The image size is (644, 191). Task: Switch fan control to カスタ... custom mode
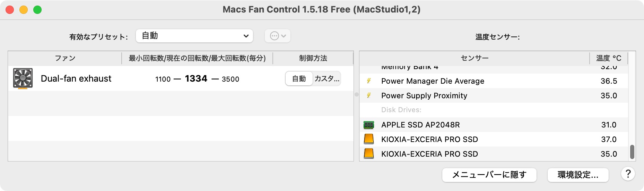click(x=327, y=79)
